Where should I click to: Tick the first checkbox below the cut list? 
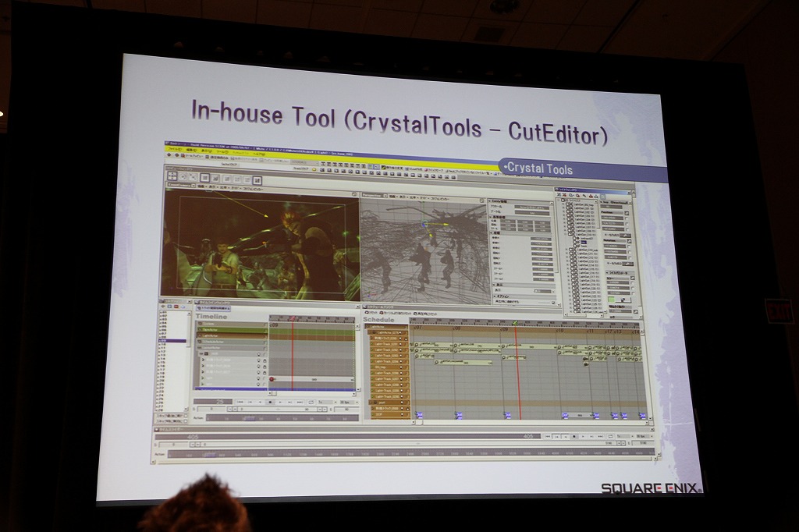186,416
